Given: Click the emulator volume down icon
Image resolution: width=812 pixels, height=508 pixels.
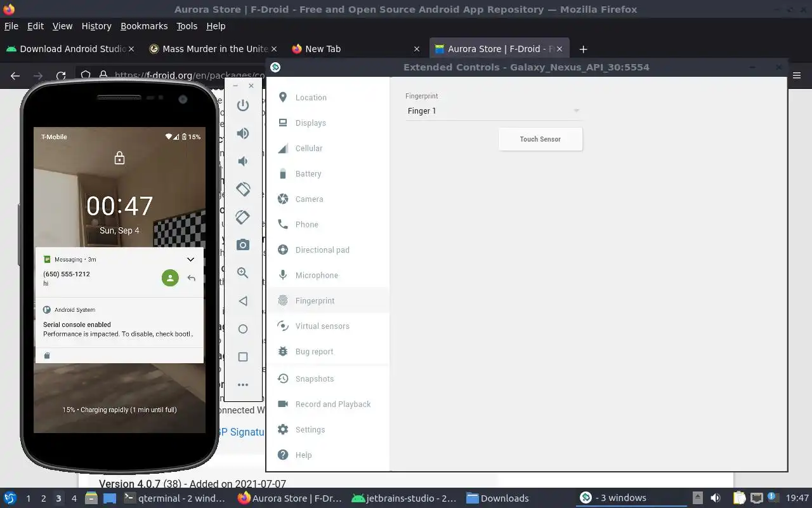Looking at the screenshot, I should tap(243, 161).
